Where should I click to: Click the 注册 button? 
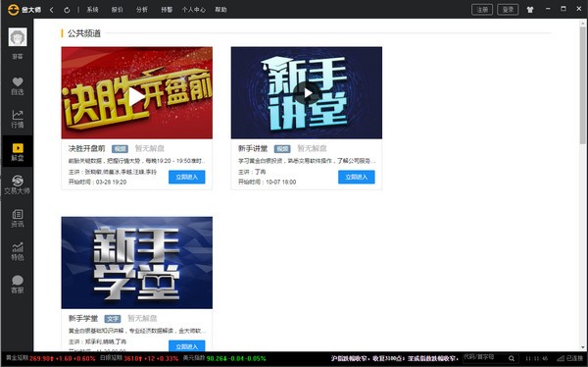[x=482, y=10]
